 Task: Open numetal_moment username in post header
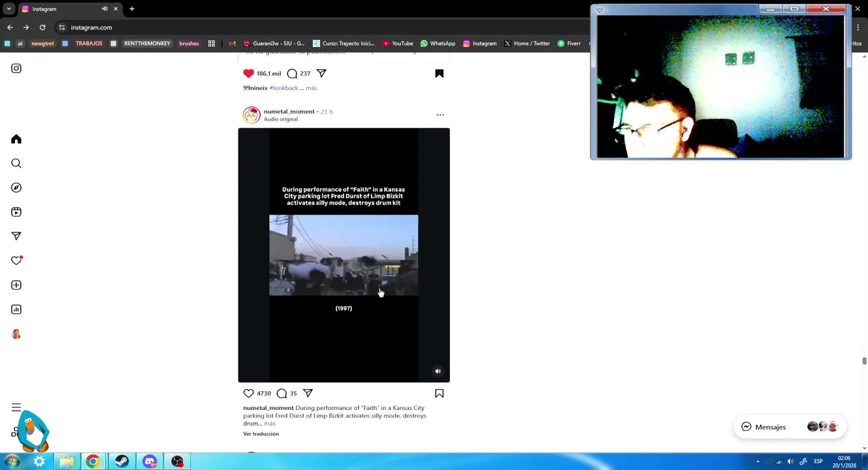(289, 112)
